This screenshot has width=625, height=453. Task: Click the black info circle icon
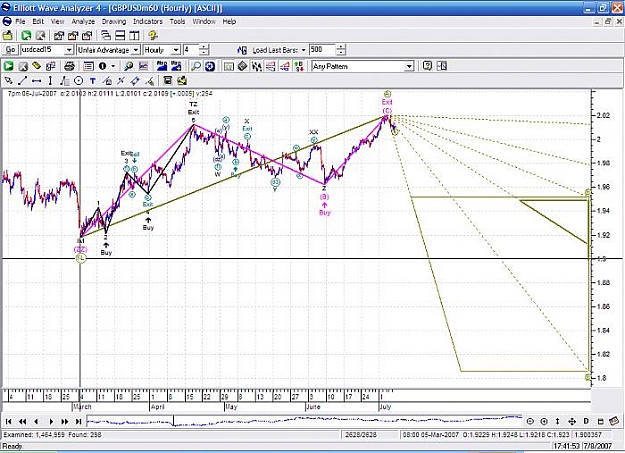click(x=102, y=66)
